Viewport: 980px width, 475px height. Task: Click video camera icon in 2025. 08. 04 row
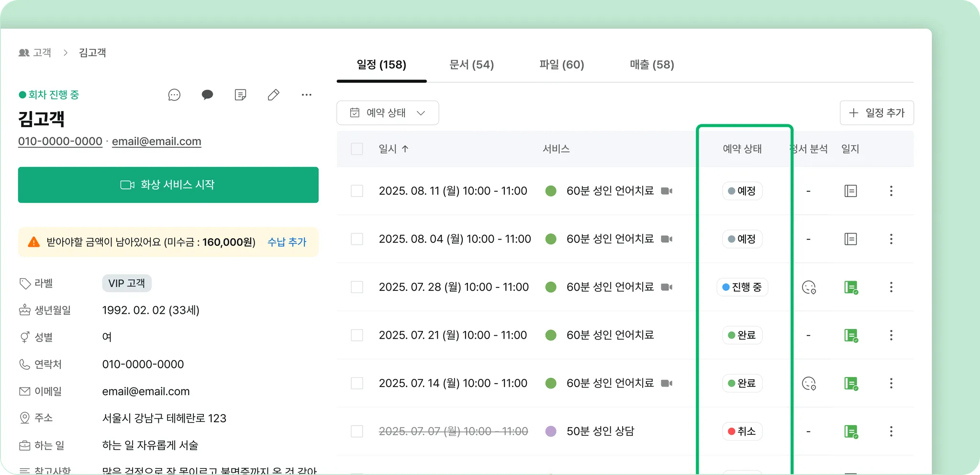tap(667, 239)
